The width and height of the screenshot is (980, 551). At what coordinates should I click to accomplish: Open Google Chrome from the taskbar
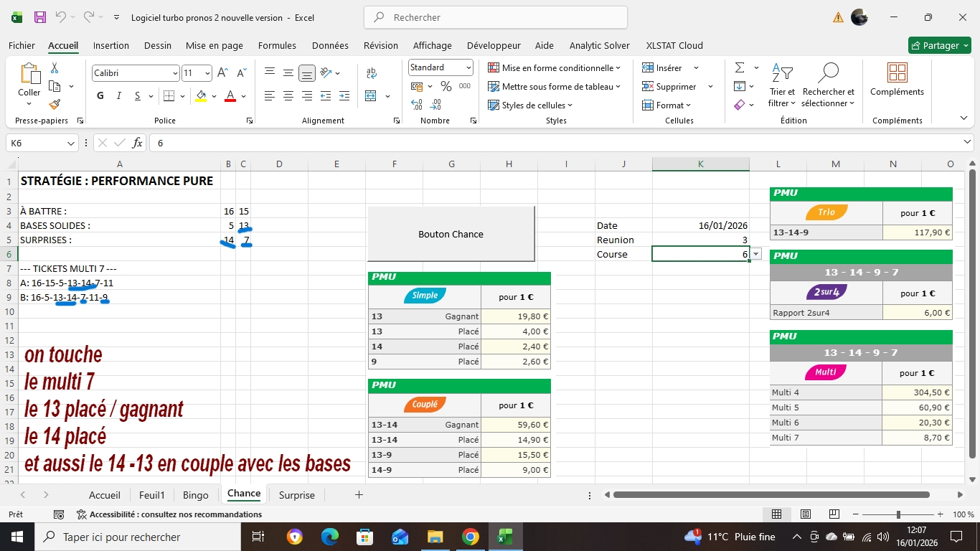[470, 537]
